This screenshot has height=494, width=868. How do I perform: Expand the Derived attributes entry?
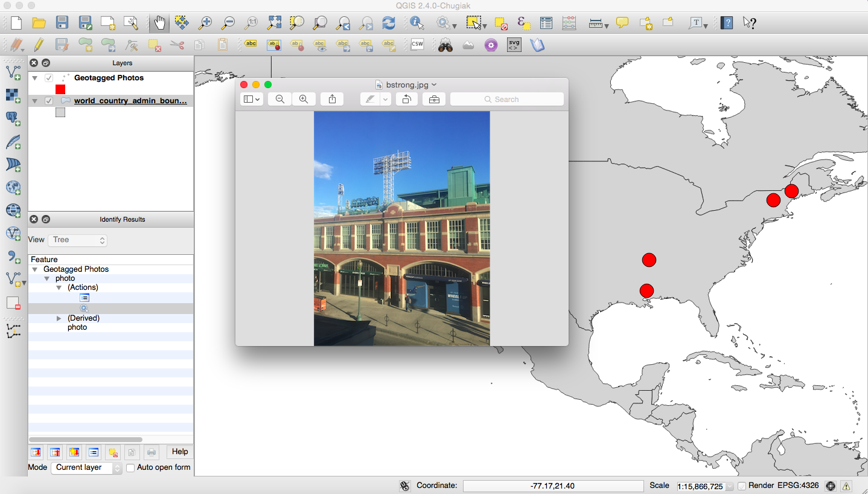pyautogui.click(x=59, y=318)
